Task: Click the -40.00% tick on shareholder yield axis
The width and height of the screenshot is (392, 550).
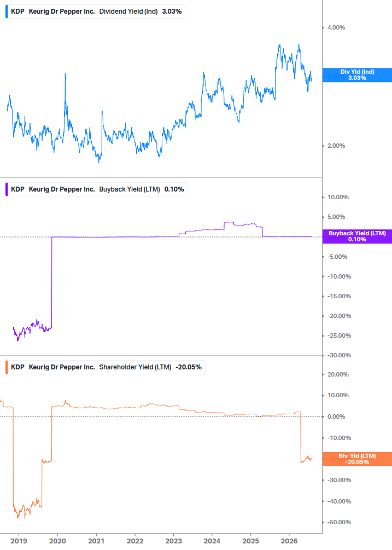Action: tap(339, 502)
